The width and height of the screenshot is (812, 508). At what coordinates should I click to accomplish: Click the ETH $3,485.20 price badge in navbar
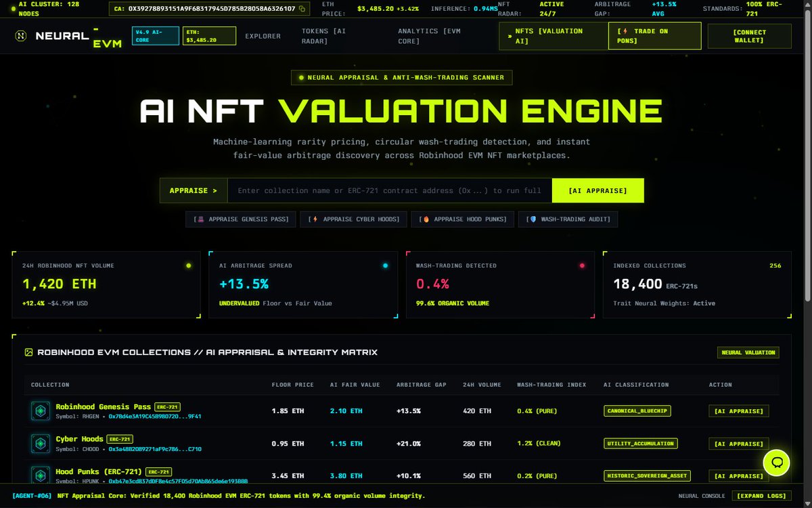click(209, 36)
